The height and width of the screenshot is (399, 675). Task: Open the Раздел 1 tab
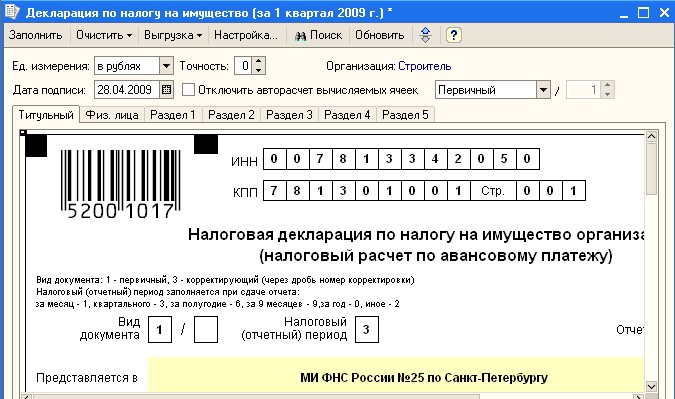(173, 115)
